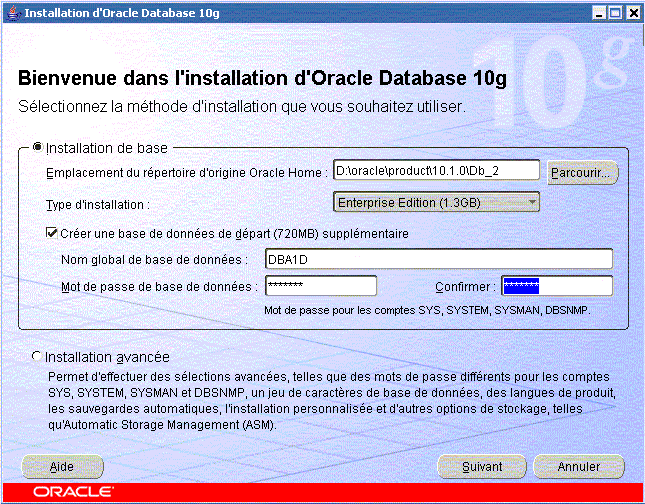Screen dimensions: 645x504
Task: Open the Type d'installation dropdown
Action: point(436,203)
